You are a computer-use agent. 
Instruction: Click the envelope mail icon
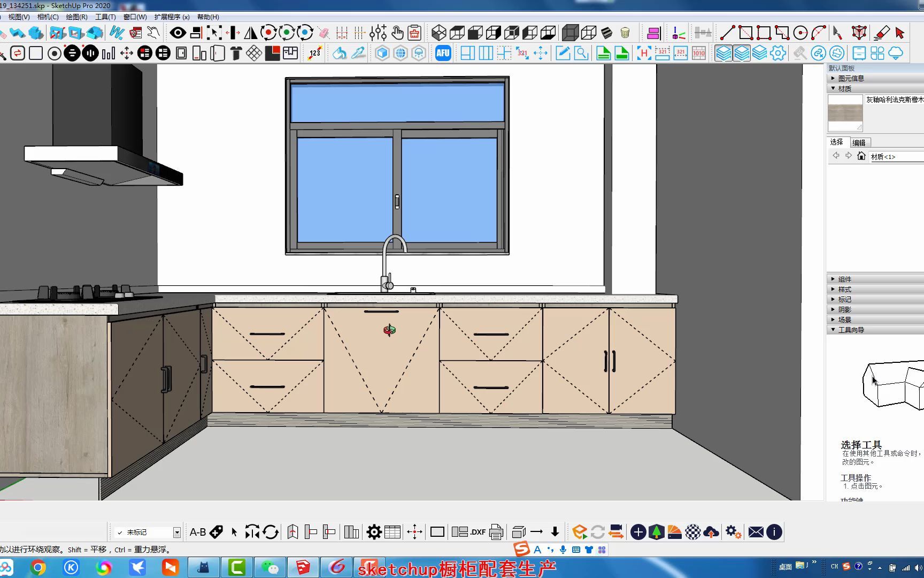click(x=756, y=532)
